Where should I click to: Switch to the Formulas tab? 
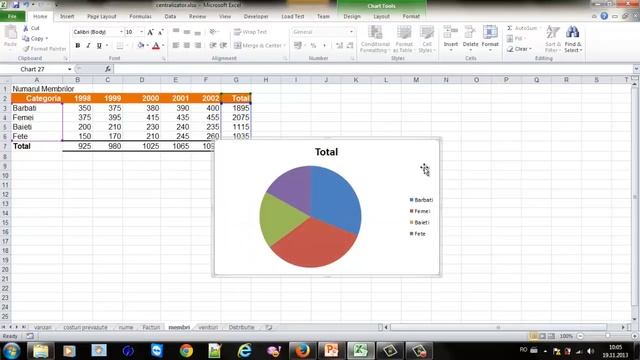pos(140,16)
